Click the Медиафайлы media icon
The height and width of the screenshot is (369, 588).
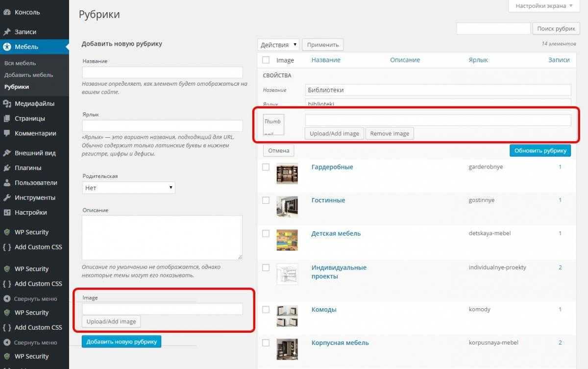[x=7, y=104]
